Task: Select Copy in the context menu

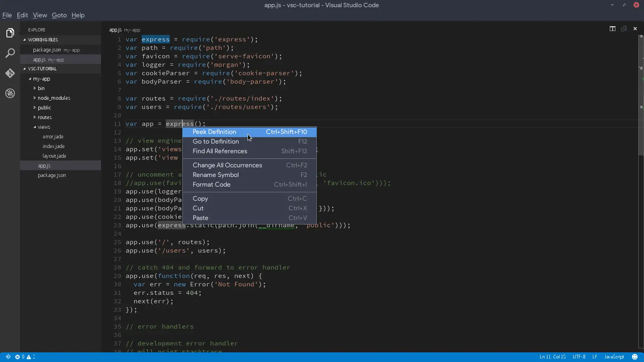Action: pyautogui.click(x=250, y=199)
